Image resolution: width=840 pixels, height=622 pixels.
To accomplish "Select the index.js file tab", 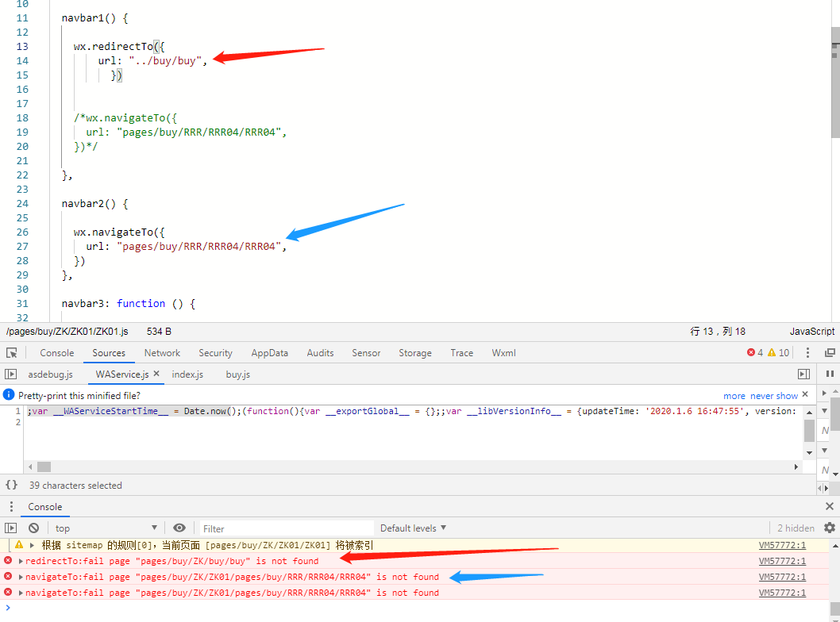I will coord(187,374).
